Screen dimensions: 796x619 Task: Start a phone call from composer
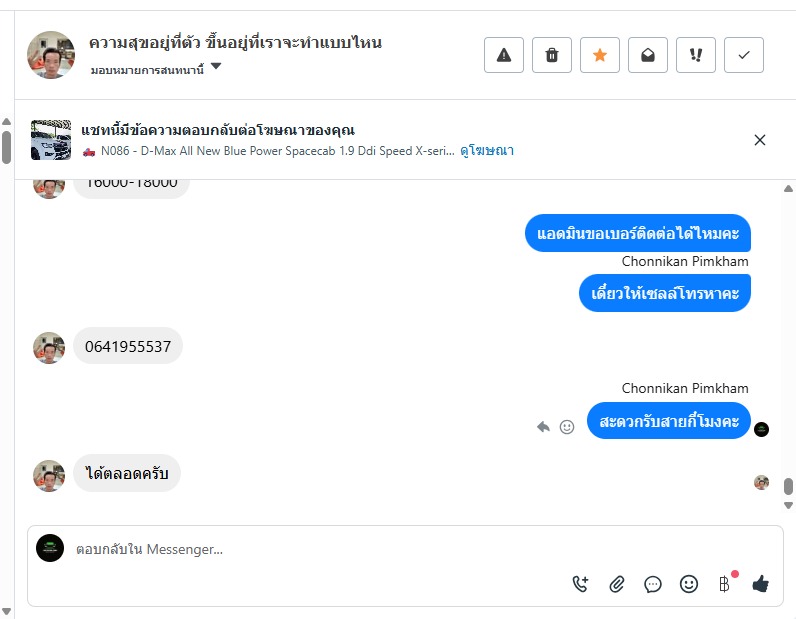(x=581, y=585)
